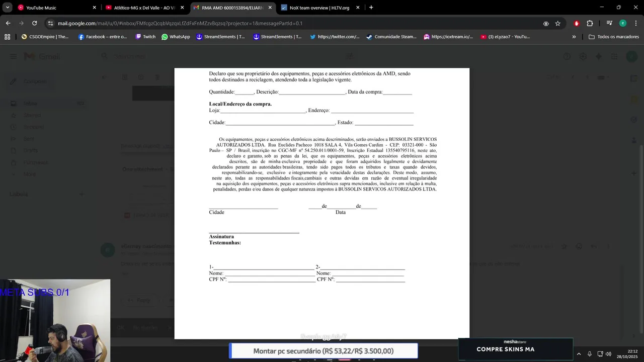The height and width of the screenshot is (362, 644).
Task: Click the Gmail Compose button
Action: 29,81
